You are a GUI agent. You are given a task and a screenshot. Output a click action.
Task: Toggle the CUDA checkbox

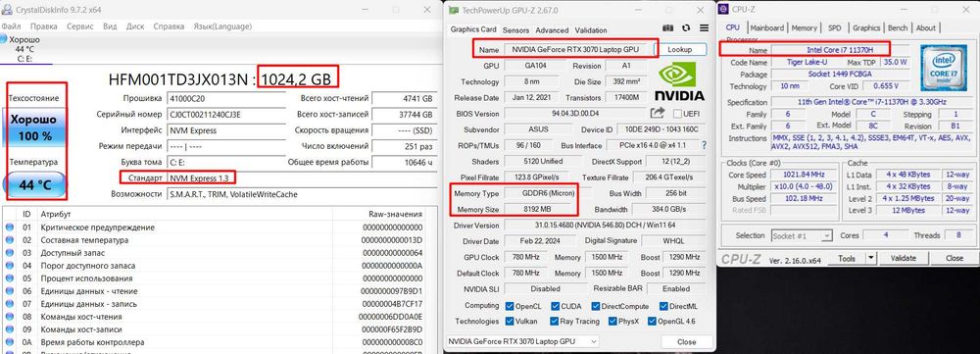point(555,306)
